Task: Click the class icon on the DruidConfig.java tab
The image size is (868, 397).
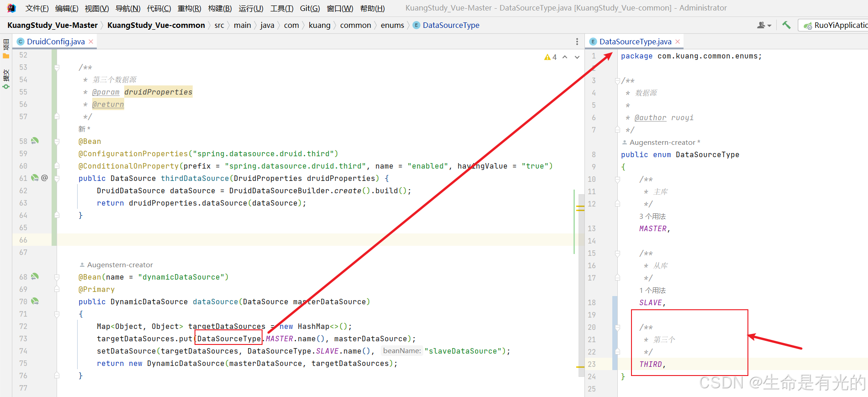Action: click(x=21, y=42)
